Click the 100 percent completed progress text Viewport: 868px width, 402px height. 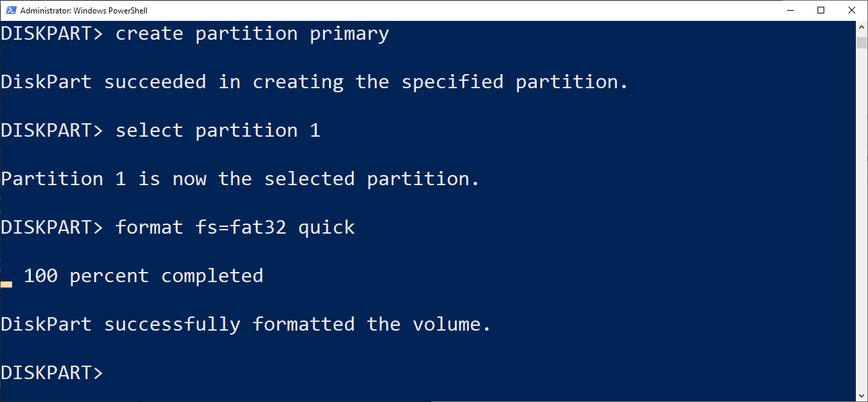[x=143, y=275]
